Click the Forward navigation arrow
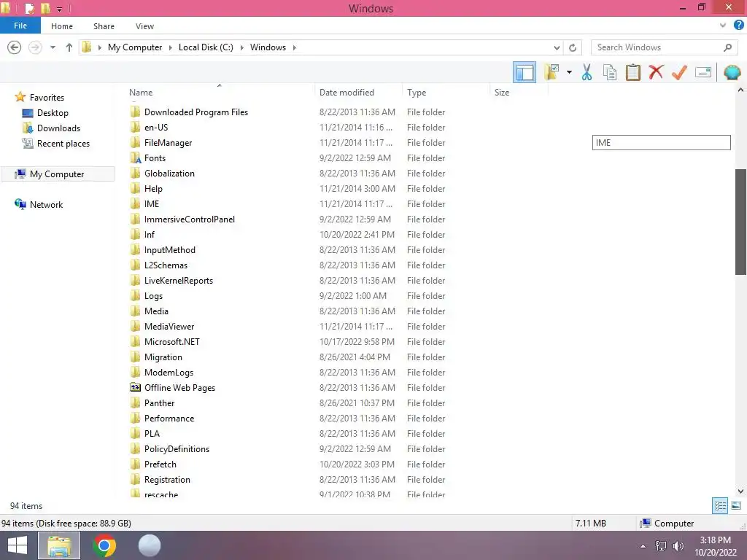 tap(35, 47)
